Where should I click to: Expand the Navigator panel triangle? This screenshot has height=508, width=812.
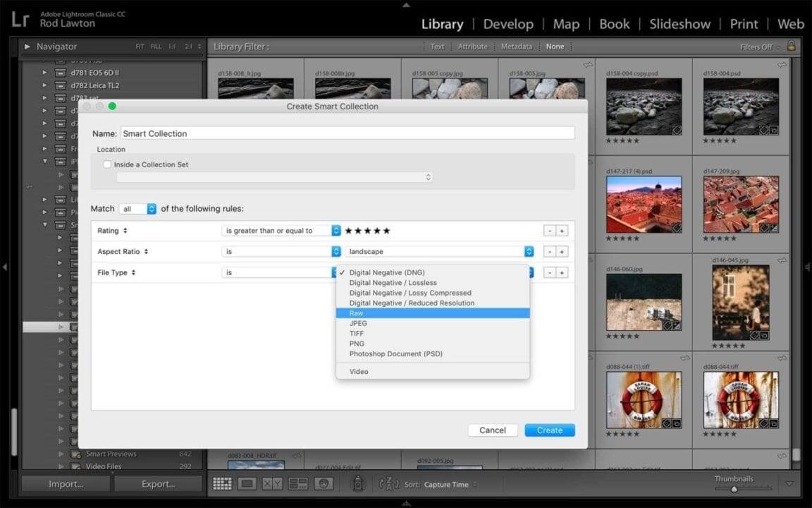pyautogui.click(x=27, y=46)
